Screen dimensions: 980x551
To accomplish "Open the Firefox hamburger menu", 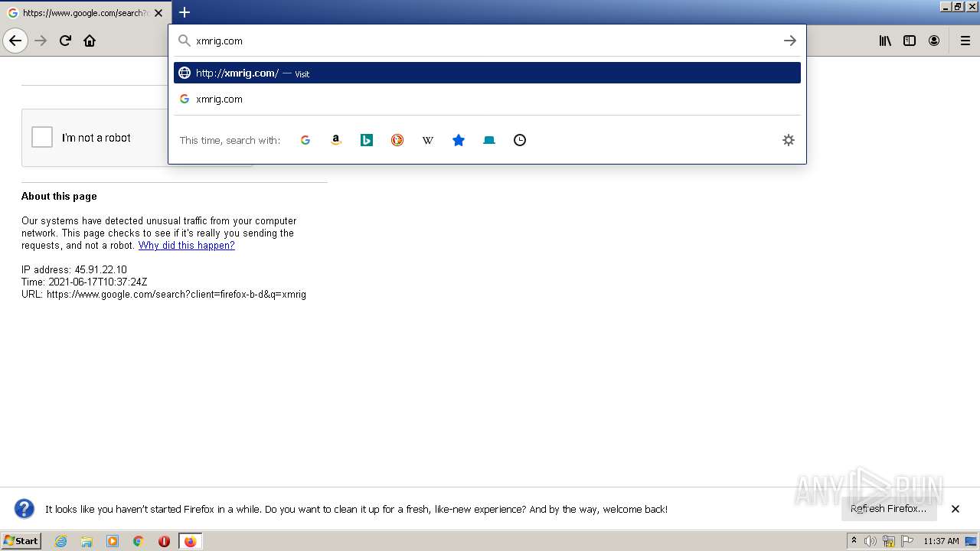I will (965, 41).
